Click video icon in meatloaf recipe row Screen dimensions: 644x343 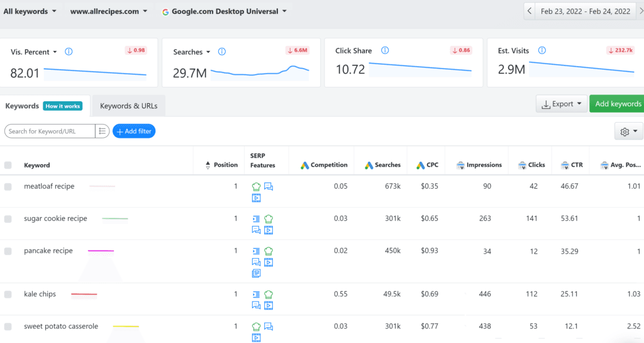point(256,198)
